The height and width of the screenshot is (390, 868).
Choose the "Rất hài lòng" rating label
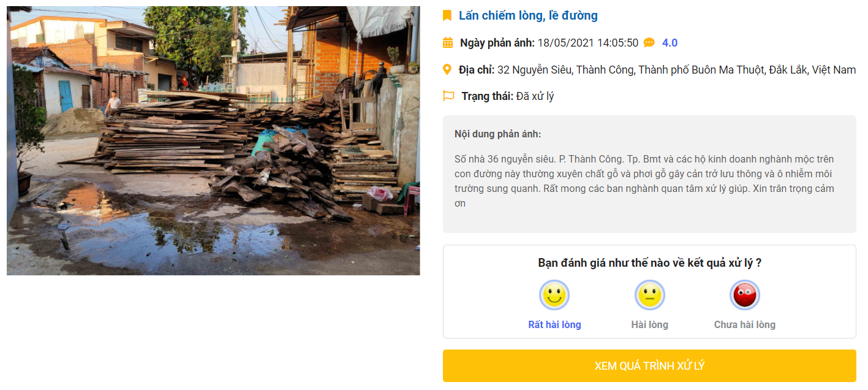554,325
